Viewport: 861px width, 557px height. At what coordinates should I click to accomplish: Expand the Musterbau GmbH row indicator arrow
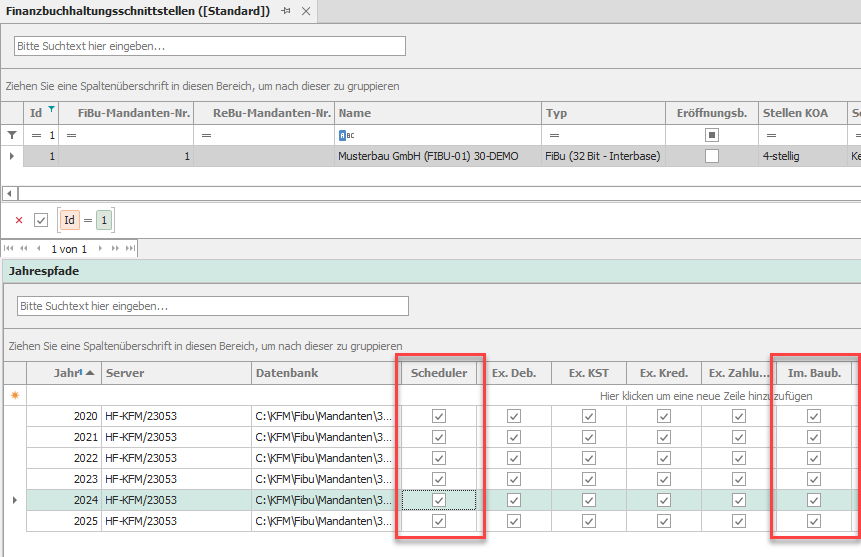click(x=12, y=156)
